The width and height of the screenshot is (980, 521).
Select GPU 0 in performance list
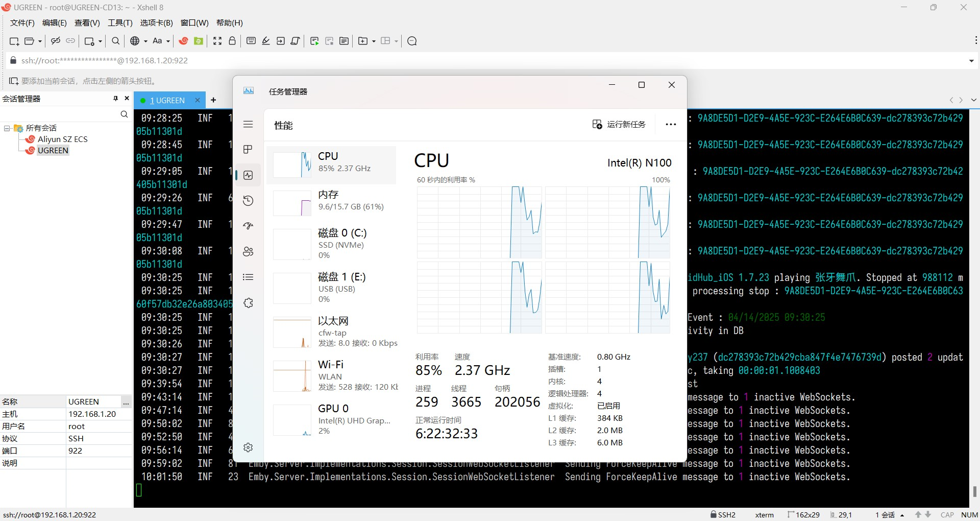pos(332,419)
